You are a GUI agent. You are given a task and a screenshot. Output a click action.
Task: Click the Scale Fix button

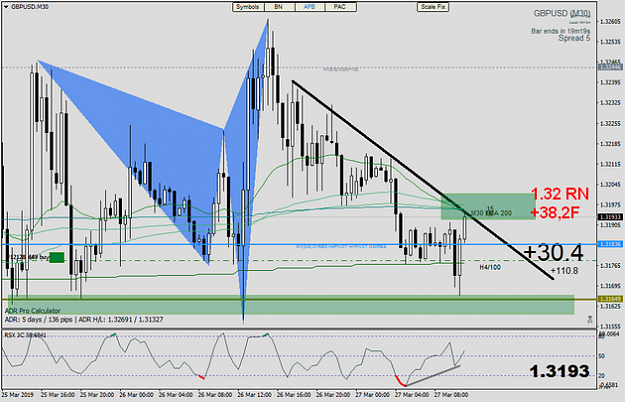(433, 7)
